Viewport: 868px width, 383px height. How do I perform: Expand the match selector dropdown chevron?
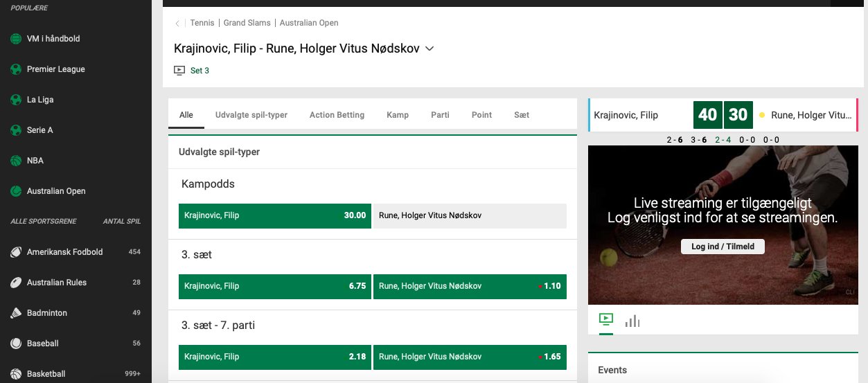point(429,48)
